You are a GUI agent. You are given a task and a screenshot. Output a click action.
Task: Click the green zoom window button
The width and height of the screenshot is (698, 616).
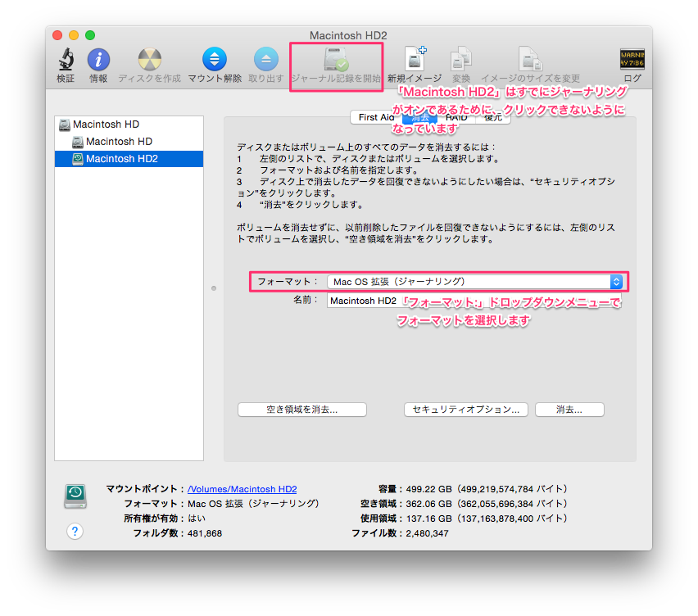(x=90, y=35)
